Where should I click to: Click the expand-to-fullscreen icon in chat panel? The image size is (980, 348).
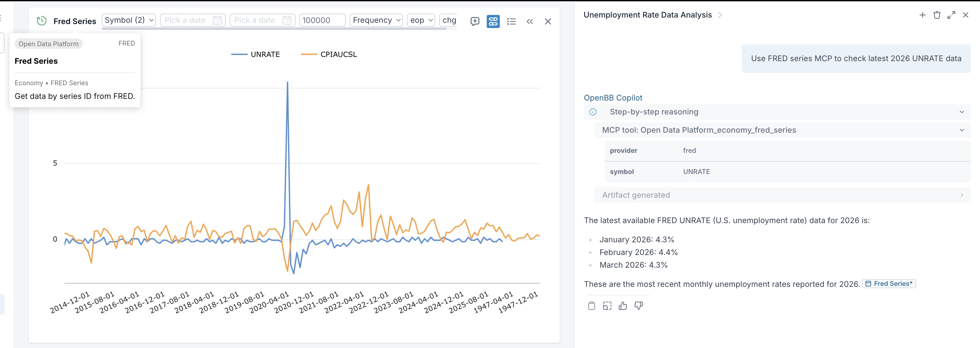(x=951, y=15)
